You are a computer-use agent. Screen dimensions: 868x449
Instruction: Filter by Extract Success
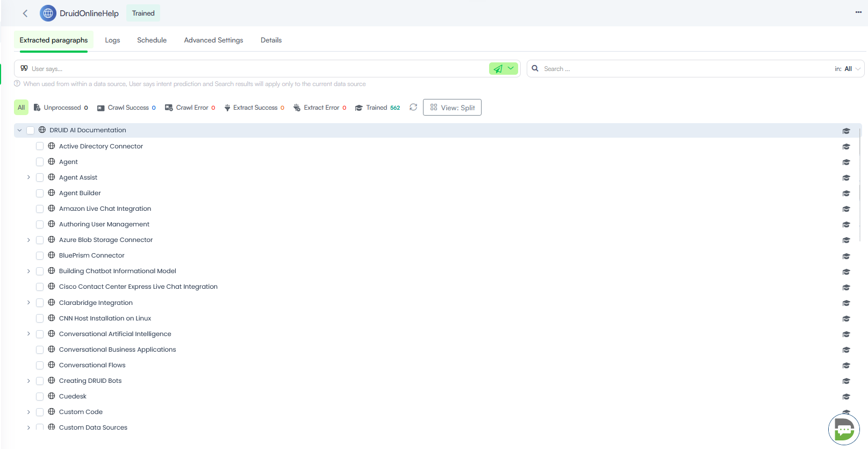click(254, 108)
